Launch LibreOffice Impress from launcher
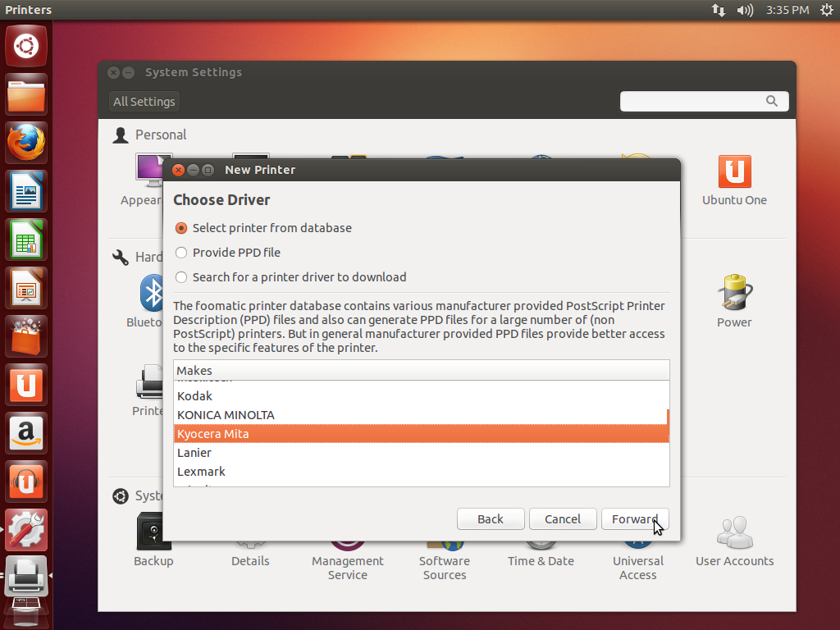This screenshot has width=840, height=630. (26, 288)
